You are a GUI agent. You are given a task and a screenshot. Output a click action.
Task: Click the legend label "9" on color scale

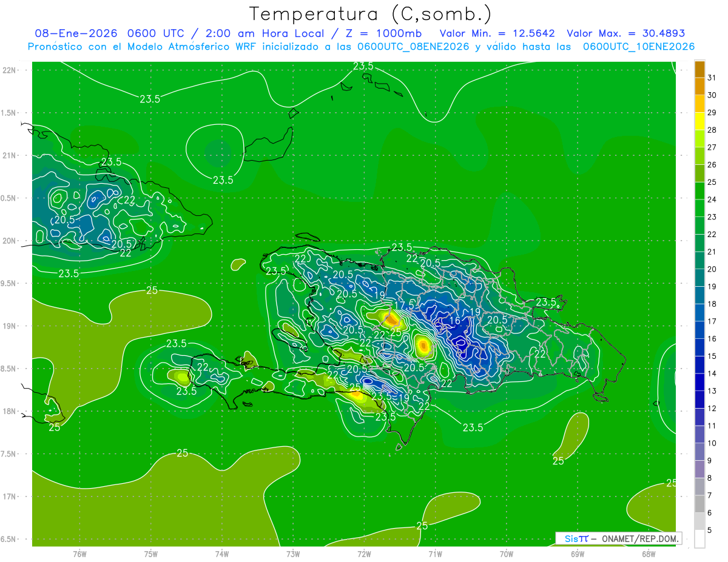coord(710,461)
